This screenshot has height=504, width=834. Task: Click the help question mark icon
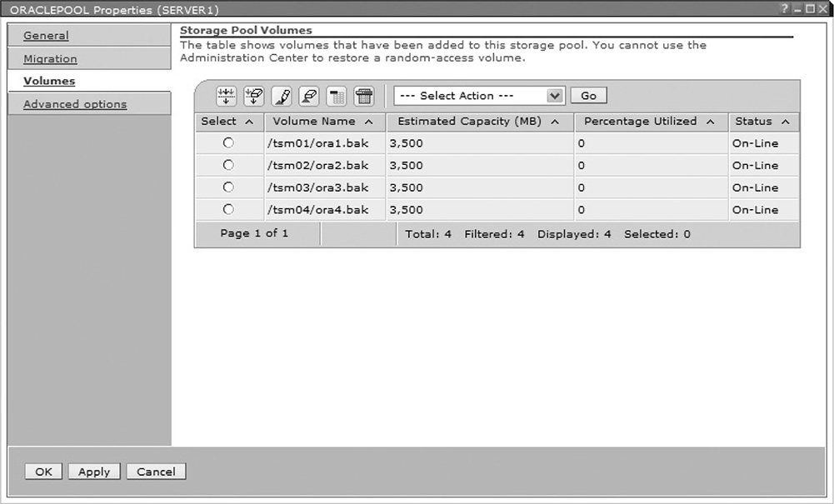[x=785, y=9]
